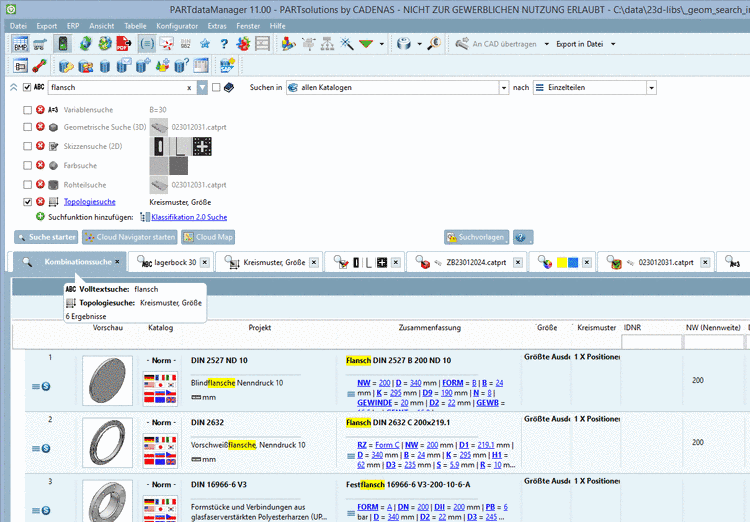The width and height of the screenshot is (750, 522).
Task: Click the blue star favorites icon
Action: tap(205, 44)
